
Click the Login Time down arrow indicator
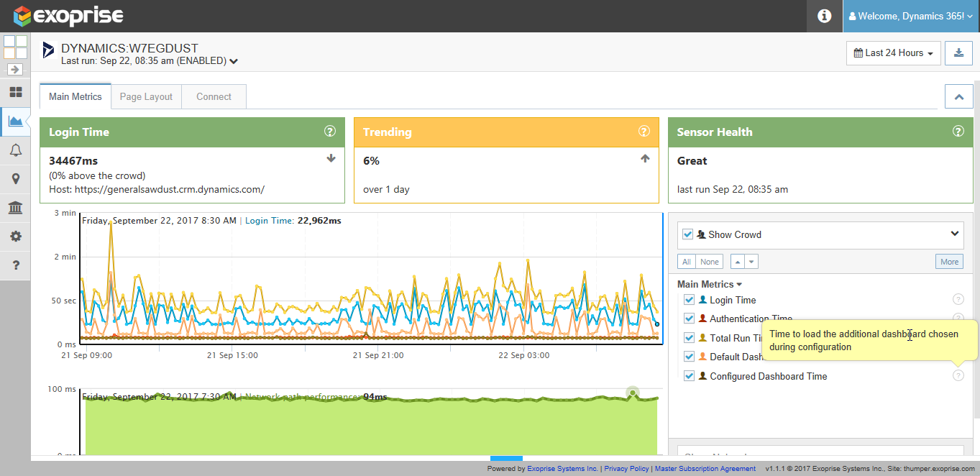click(331, 158)
